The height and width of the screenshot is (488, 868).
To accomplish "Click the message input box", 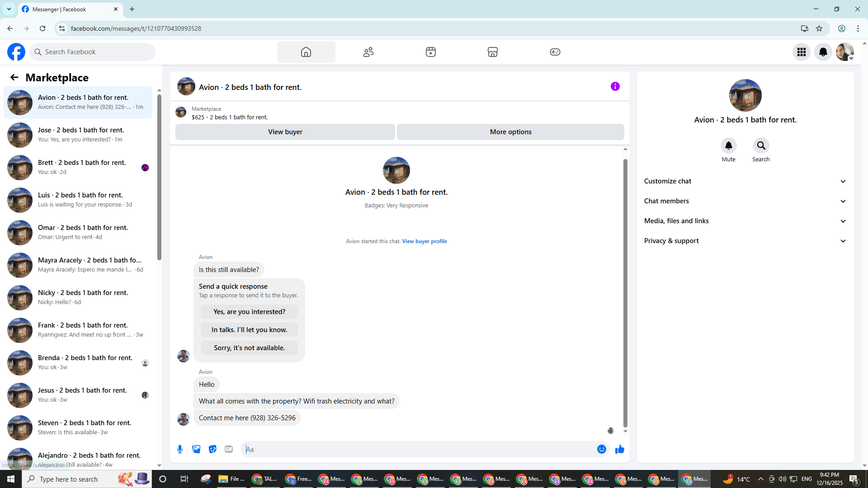I will coord(418,449).
